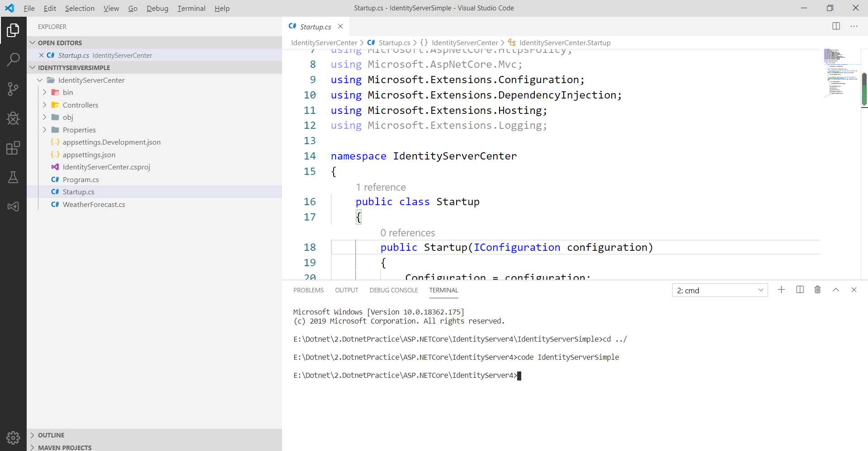
Task: Maximize the panel with the up chevron
Action: 836,290
